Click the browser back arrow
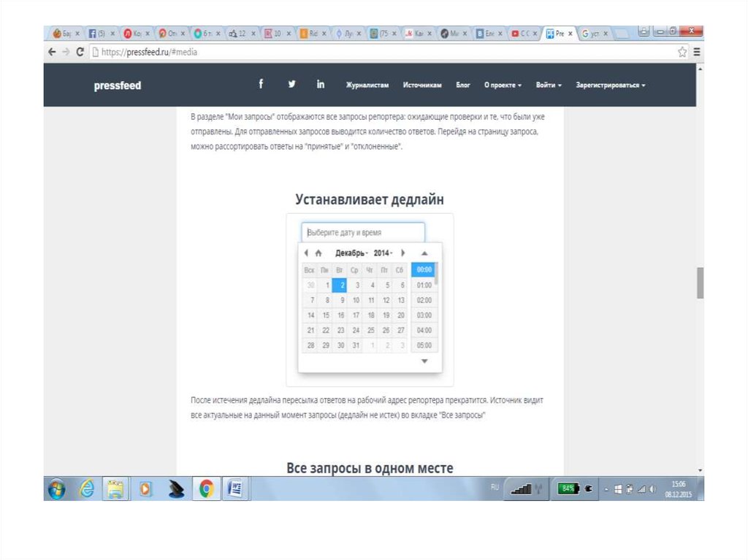The width and height of the screenshot is (748, 560). [x=52, y=52]
